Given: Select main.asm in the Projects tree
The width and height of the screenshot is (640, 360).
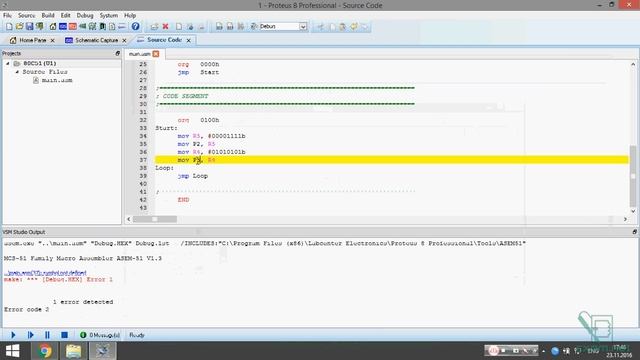Looking at the screenshot, I should (57, 80).
